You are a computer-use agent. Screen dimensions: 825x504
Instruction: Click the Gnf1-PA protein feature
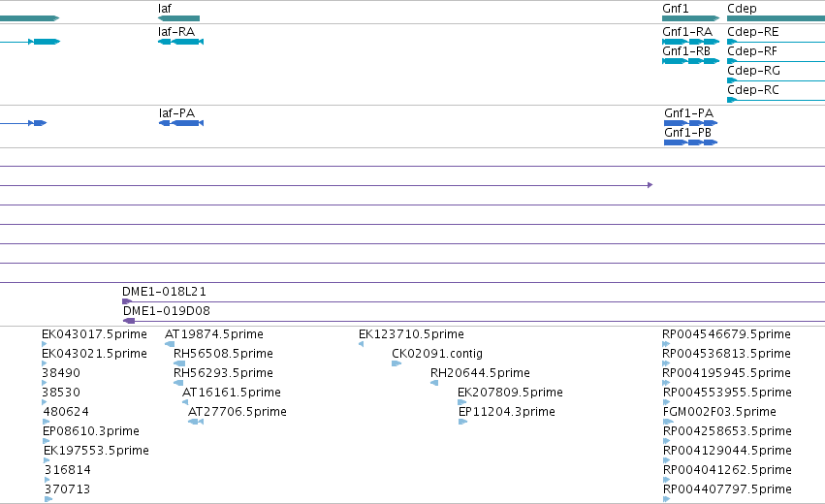click(x=691, y=123)
